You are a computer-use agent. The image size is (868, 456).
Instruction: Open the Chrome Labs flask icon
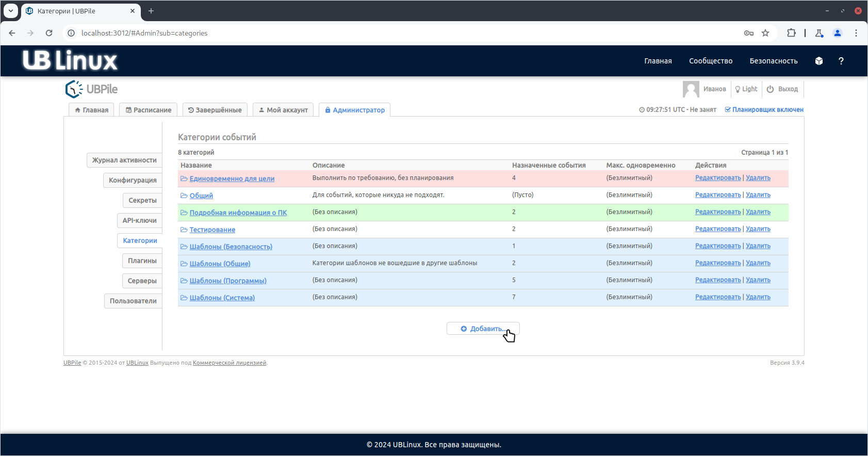pos(819,33)
